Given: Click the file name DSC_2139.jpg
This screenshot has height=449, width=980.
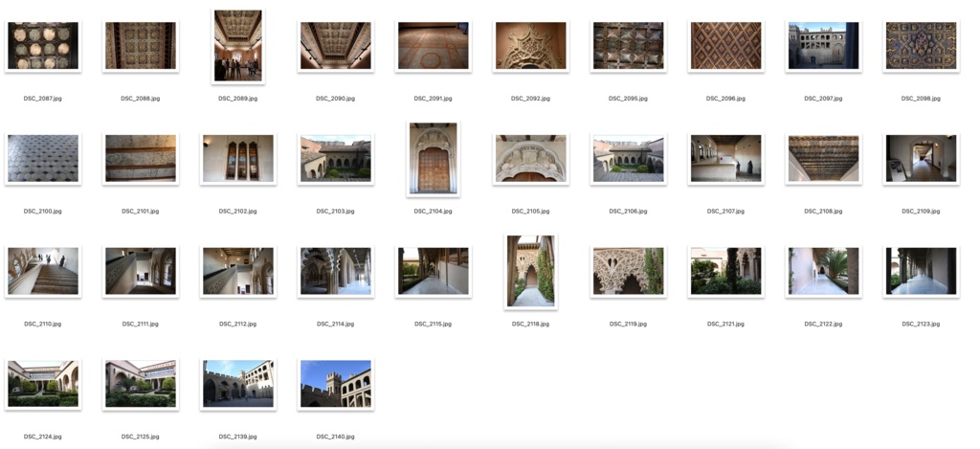Looking at the screenshot, I should [237, 437].
